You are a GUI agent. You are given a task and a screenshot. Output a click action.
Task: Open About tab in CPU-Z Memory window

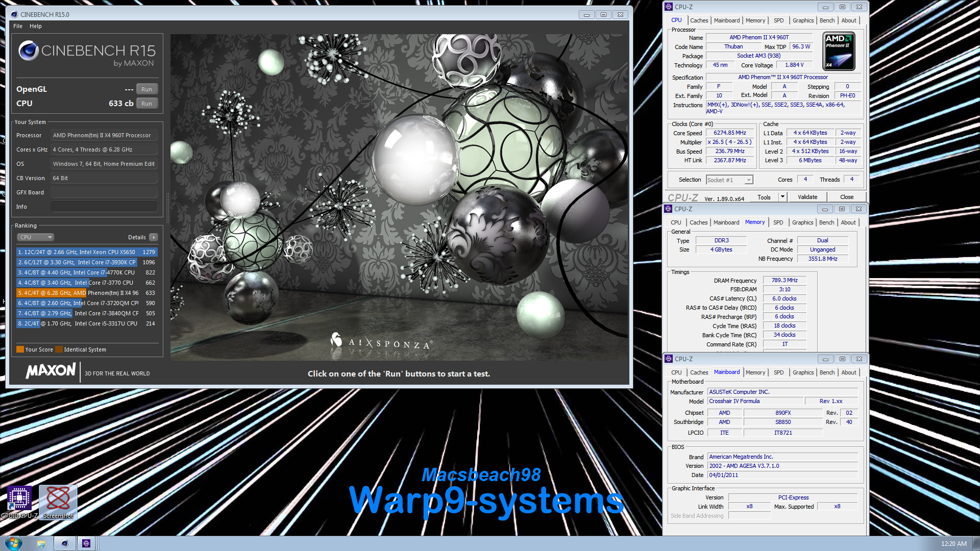click(x=848, y=222)
